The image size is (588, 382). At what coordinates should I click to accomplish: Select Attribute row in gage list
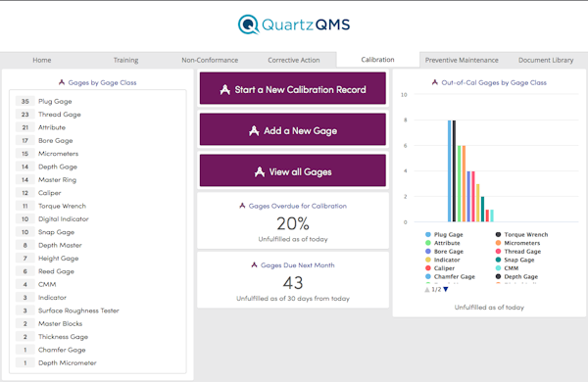[97, 127]
